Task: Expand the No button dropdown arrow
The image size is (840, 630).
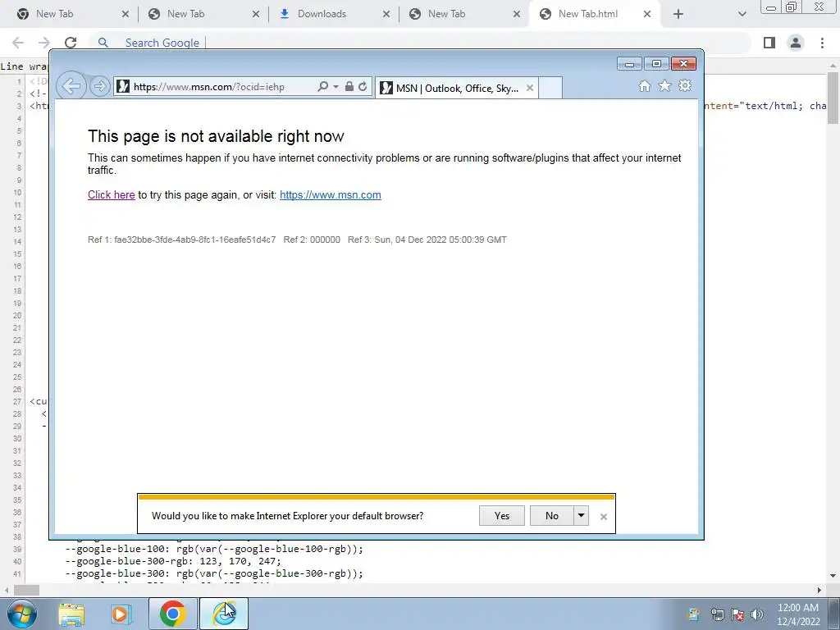Action: (582, 516)
